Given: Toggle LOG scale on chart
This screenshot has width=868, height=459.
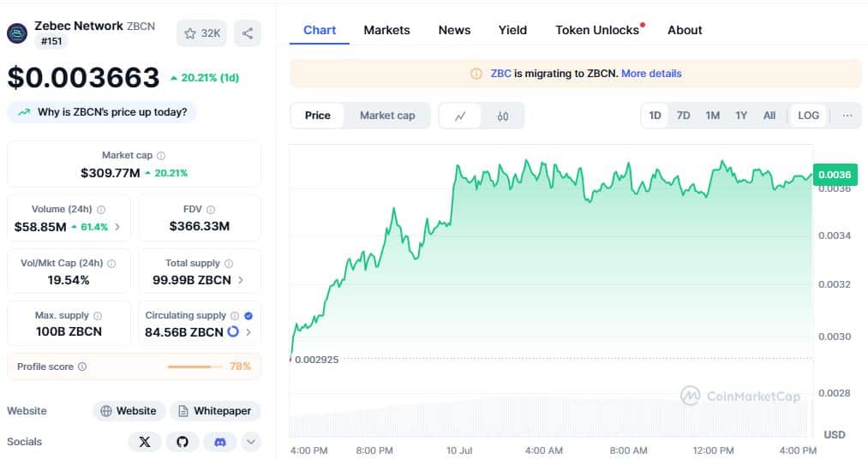Looking at the screenshot, I should coord(808,116).
